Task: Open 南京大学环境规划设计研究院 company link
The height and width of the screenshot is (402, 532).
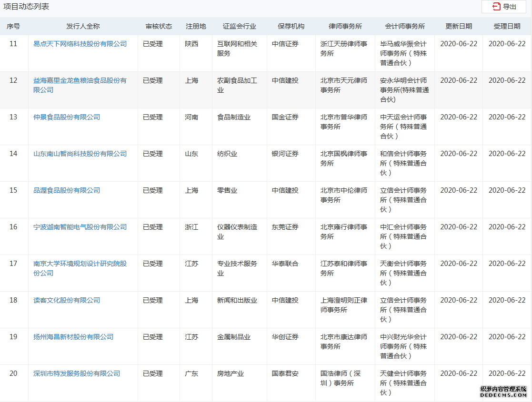Action: point(80,268)
